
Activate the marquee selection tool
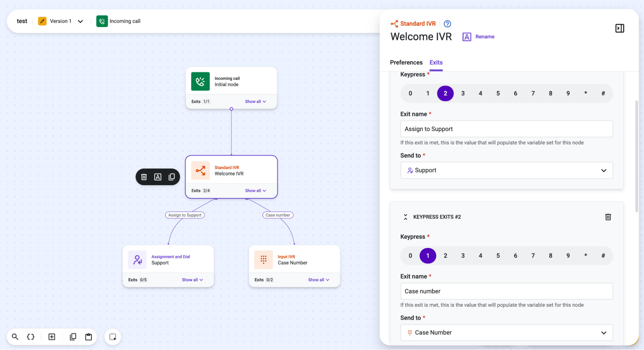[113, 337]
